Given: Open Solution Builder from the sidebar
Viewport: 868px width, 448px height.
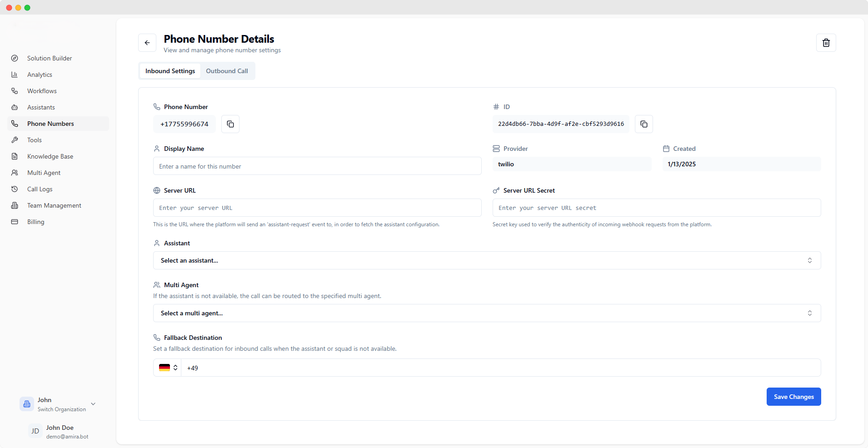Looking at the screenshot, I should pos(49,58).
